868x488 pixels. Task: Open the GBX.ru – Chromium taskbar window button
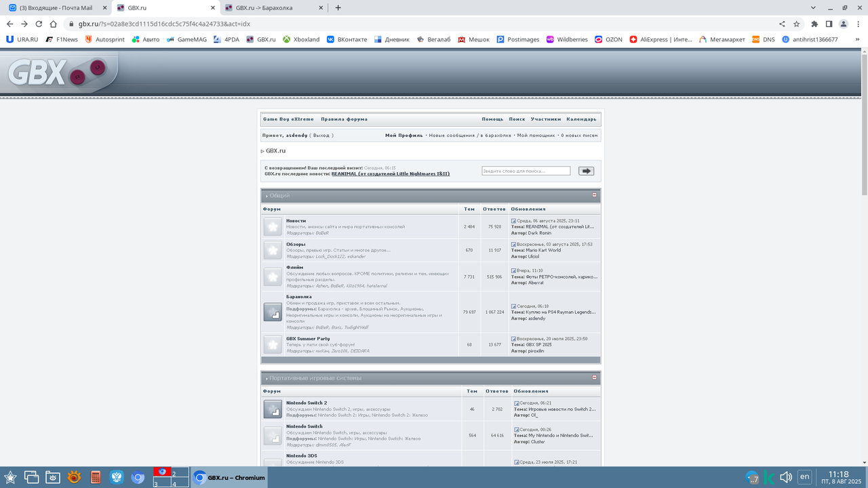[229, 477]
